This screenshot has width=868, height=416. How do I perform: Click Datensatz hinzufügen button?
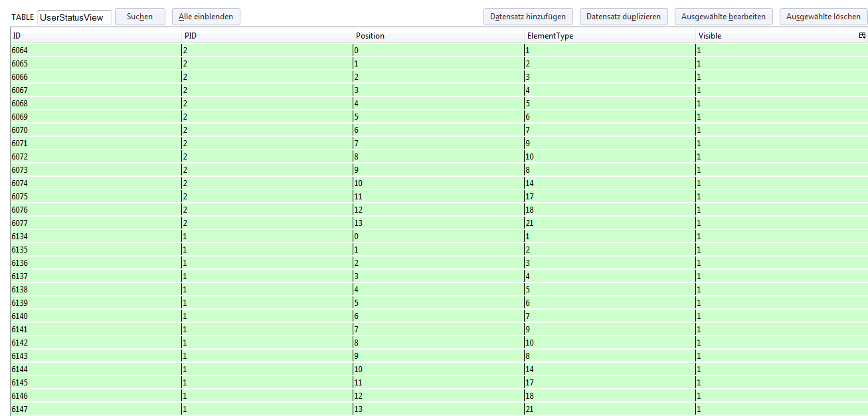pos(528,17)
